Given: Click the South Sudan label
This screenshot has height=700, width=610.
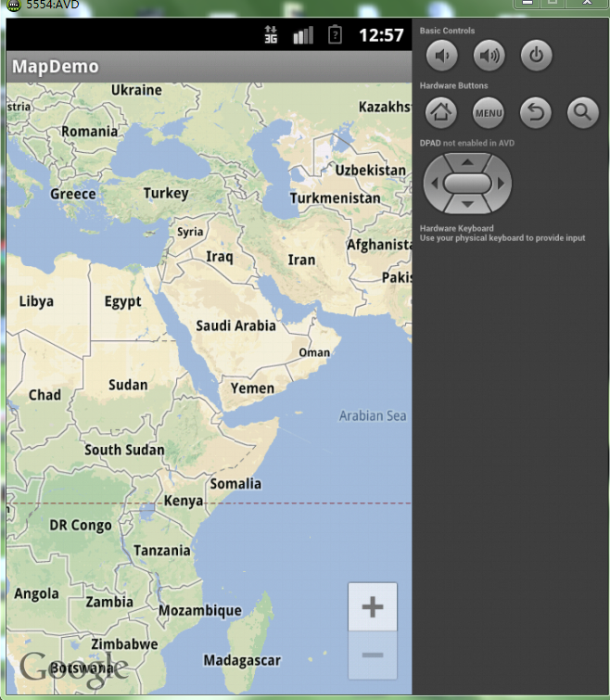Looking at the screenshot, I should pos(124,450).
